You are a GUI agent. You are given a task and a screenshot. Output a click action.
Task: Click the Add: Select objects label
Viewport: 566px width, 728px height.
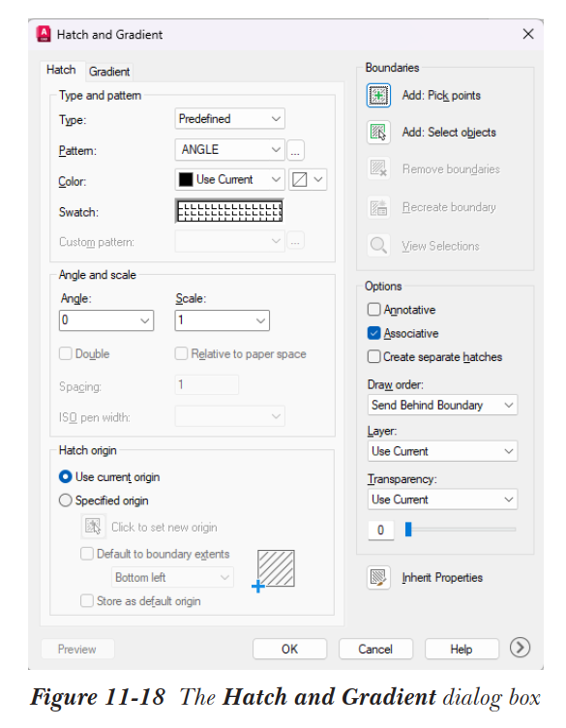(x=449, y=133)
